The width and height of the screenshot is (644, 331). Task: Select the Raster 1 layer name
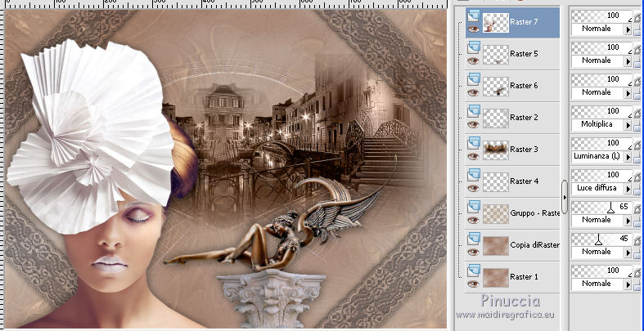[524, 277]
